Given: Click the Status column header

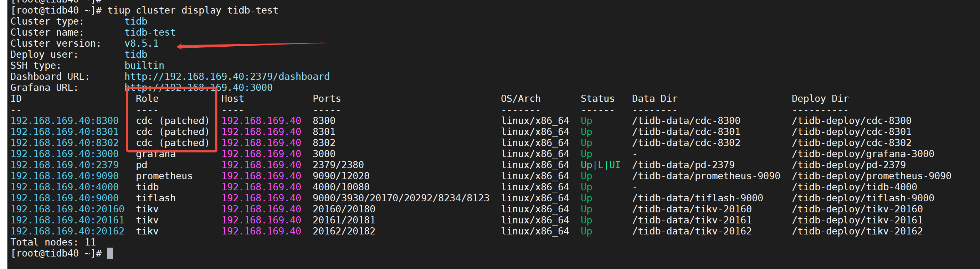Looking at the screenshot, I should [597, 99].
